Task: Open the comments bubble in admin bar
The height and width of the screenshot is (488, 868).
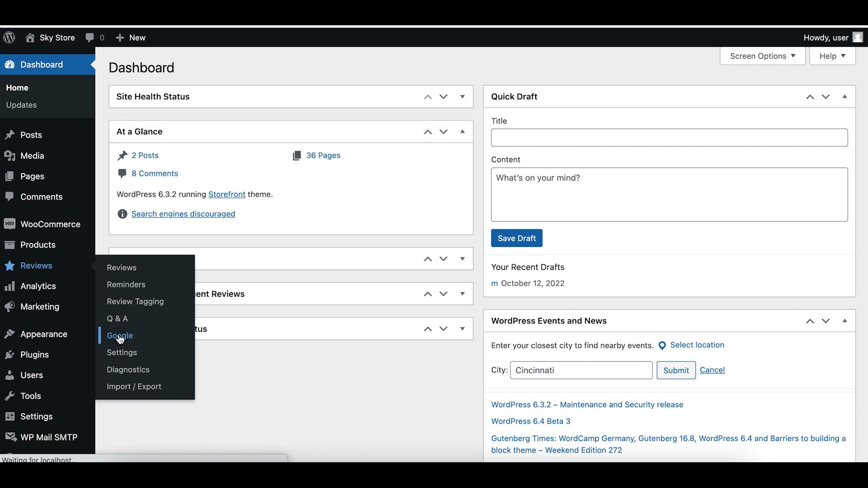Action: [90, 38]
